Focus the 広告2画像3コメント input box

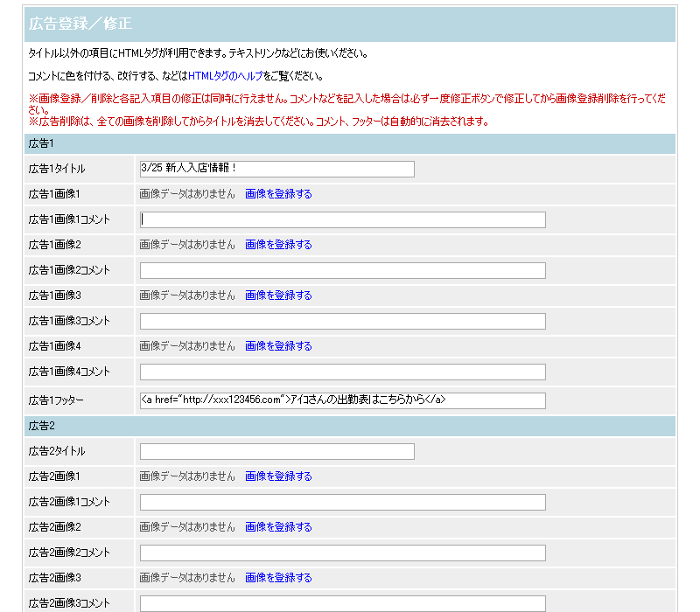pos(341,602)
